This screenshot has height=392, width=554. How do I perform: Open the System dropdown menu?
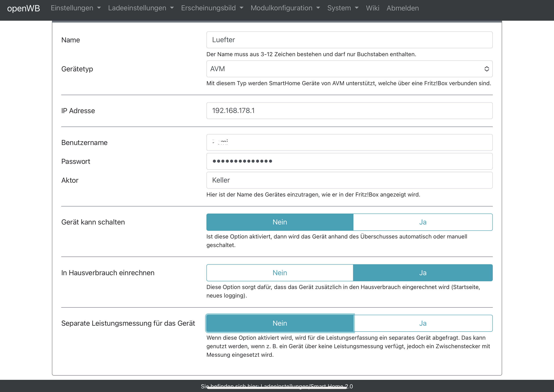tap(342, 8)
